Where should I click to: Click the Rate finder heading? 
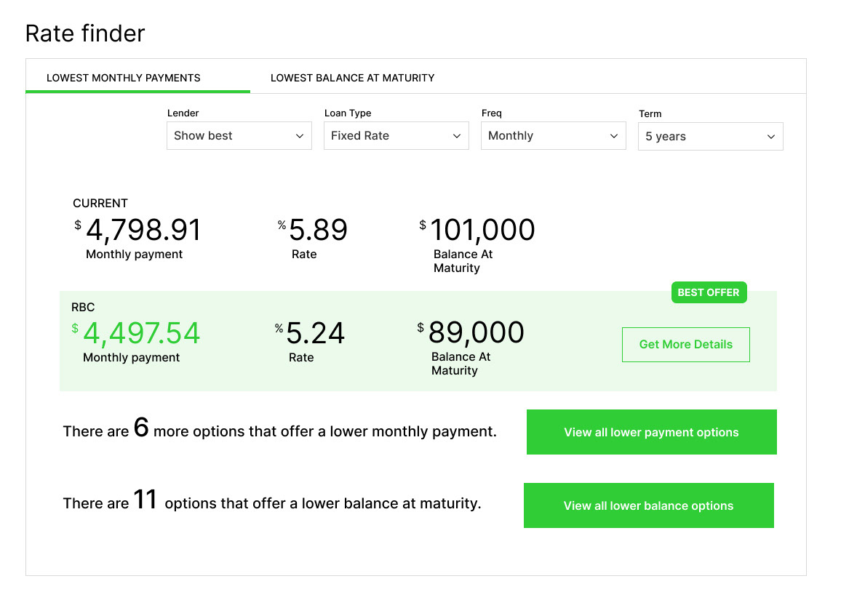85,33
